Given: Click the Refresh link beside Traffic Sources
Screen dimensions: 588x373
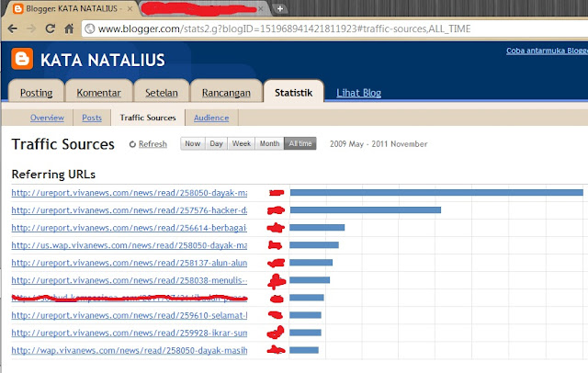Looking at the screenshot, I should click(153, 144).
